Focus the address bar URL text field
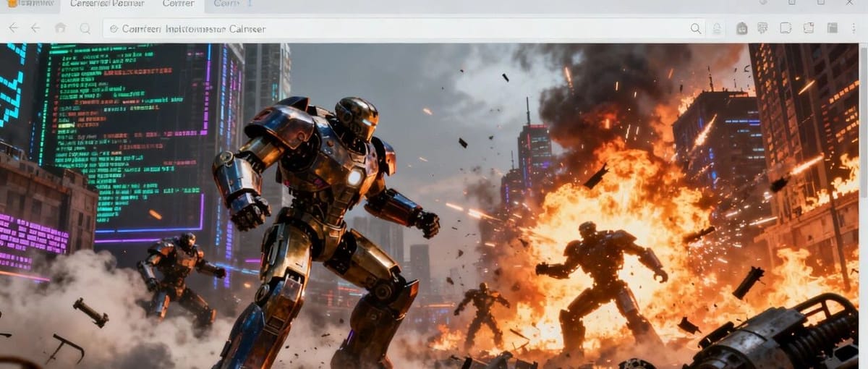This screenshot has width=868, height=369. pos(398,29)
